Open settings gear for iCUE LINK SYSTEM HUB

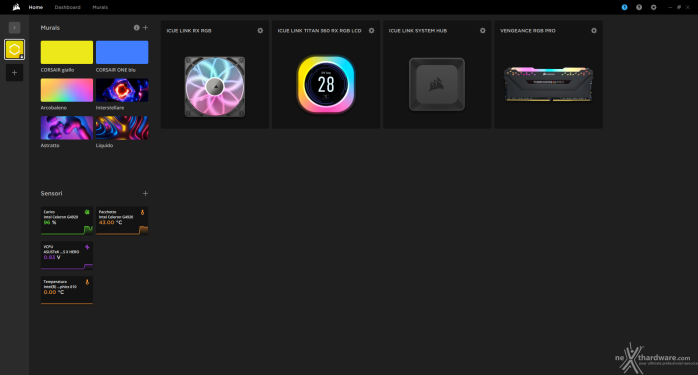pos(483,31)
